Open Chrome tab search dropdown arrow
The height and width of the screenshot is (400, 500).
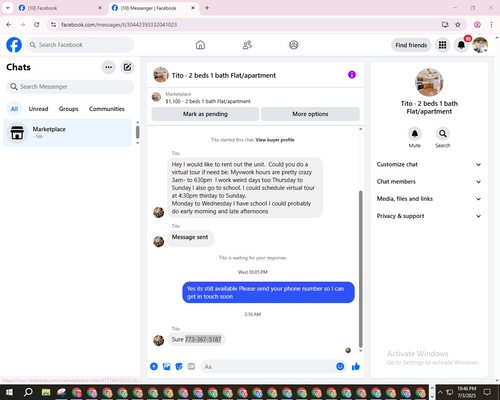[x=8, y=8]
